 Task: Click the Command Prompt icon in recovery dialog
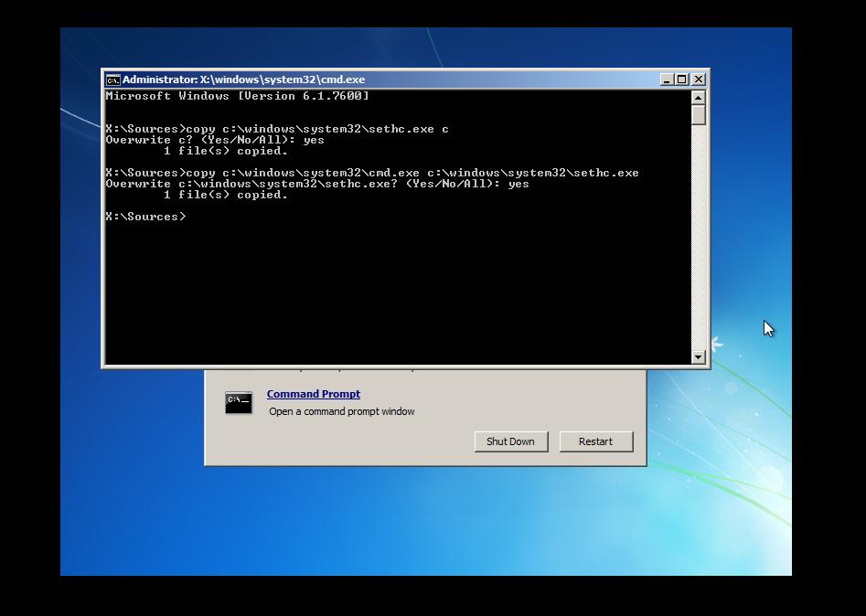click(239, 402)
